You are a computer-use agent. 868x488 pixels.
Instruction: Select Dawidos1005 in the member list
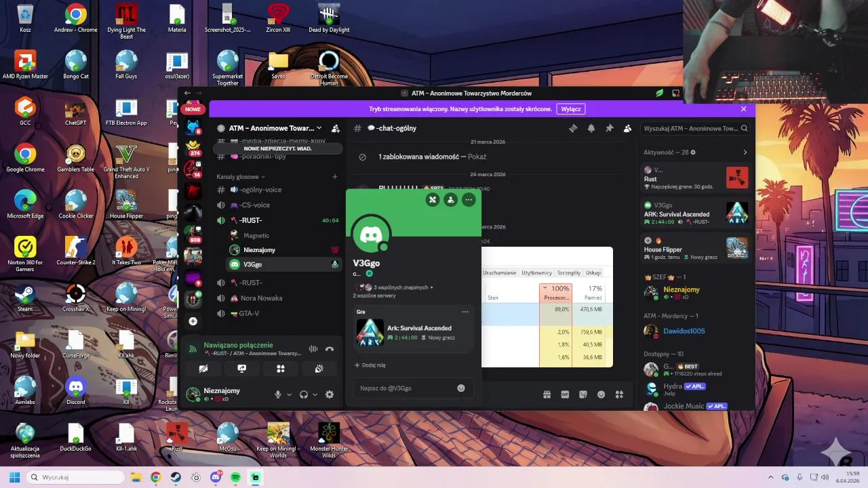696,331
